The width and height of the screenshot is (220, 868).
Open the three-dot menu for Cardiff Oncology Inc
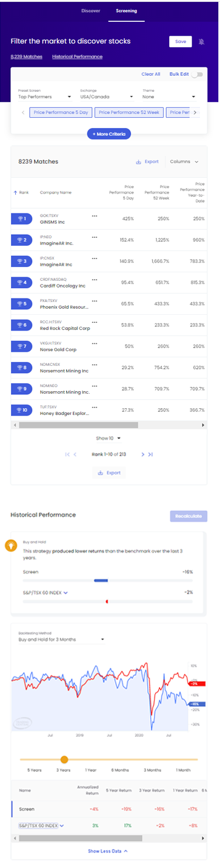(94, 280)
